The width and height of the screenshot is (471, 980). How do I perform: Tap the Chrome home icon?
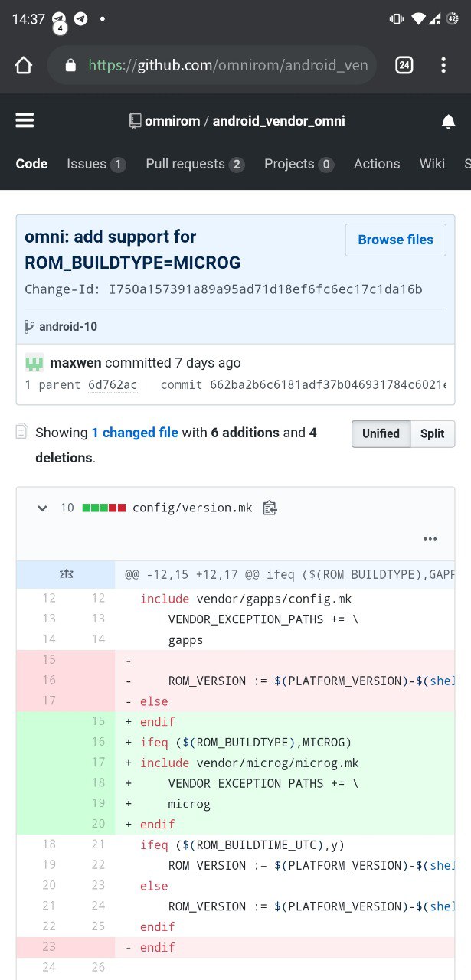point(24,65)
